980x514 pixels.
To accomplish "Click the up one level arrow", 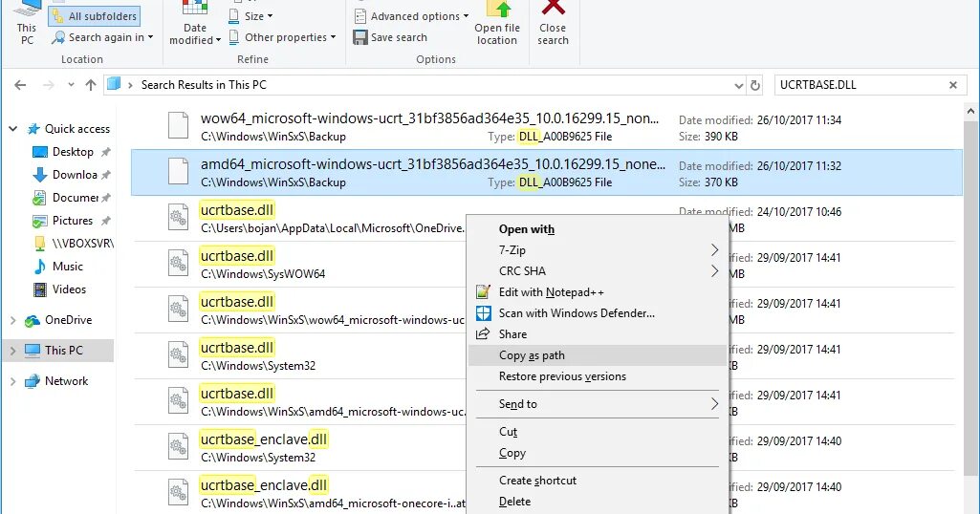I will pyautogui.click(x=91, y=85).
